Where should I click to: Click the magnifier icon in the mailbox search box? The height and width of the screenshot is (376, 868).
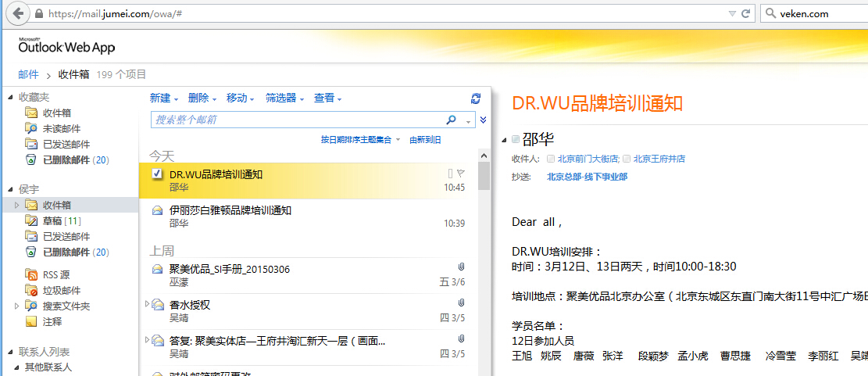coord(451,120)
